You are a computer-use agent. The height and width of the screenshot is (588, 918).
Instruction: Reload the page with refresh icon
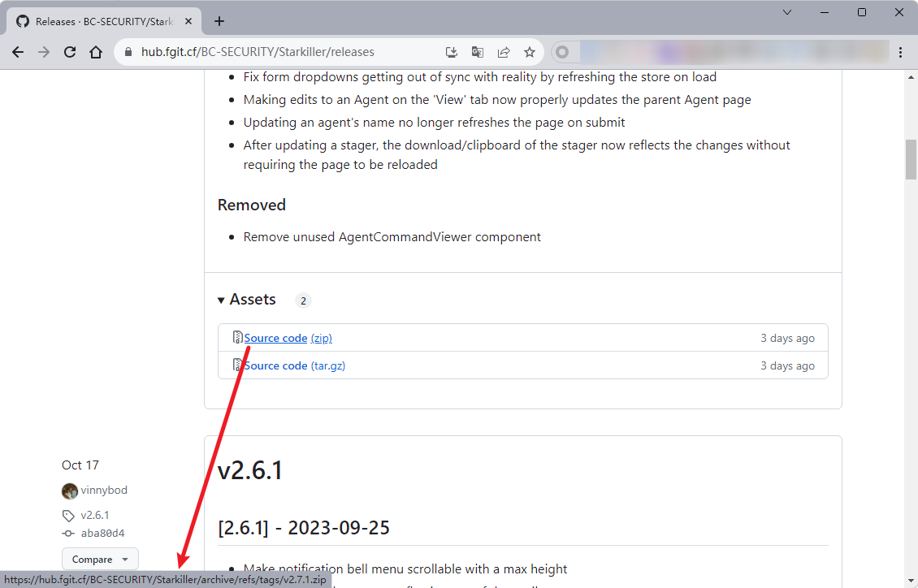(x=70, y=52)
